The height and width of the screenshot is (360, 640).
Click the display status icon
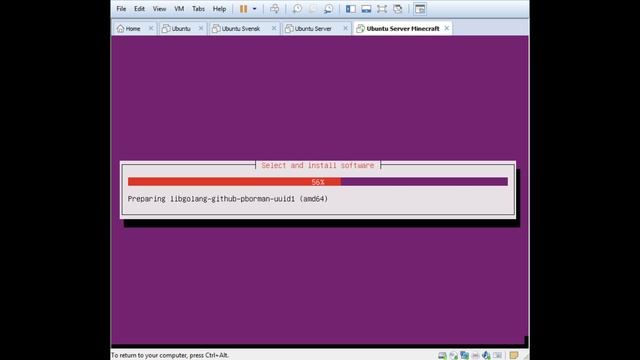pyautogui.click(x=497, y=356)
